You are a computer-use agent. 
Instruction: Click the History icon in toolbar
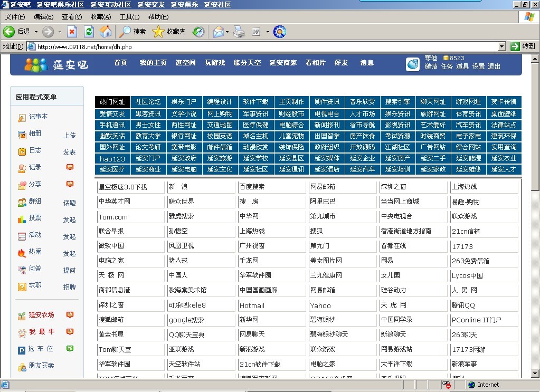[198, 32]
